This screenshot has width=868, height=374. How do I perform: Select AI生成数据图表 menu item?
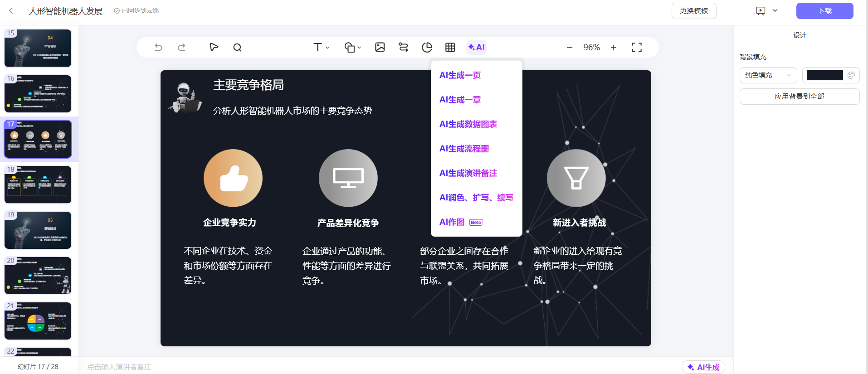(468, 124)
